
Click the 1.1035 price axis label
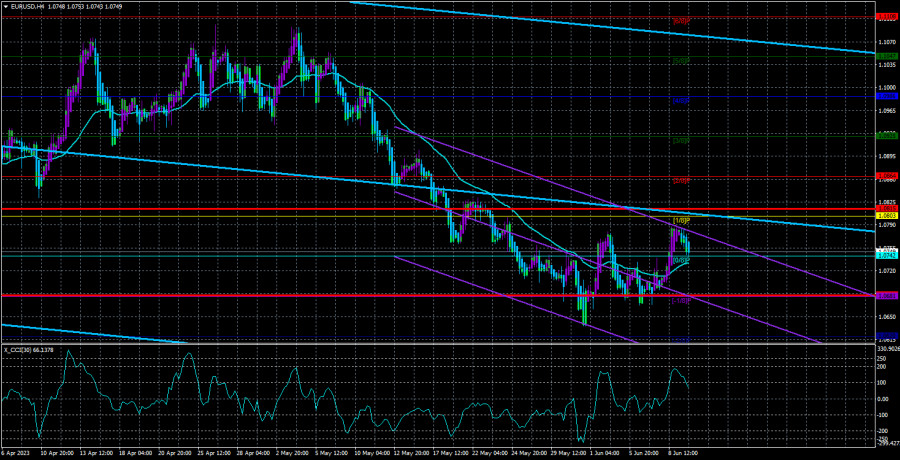887,64
